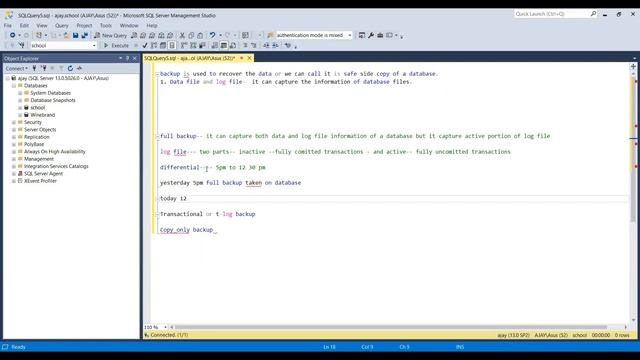Image resolution: width=640 pixels, height=360 pixels.
Task: Open the Solution Explorer window icon
Action: (362, 36)
